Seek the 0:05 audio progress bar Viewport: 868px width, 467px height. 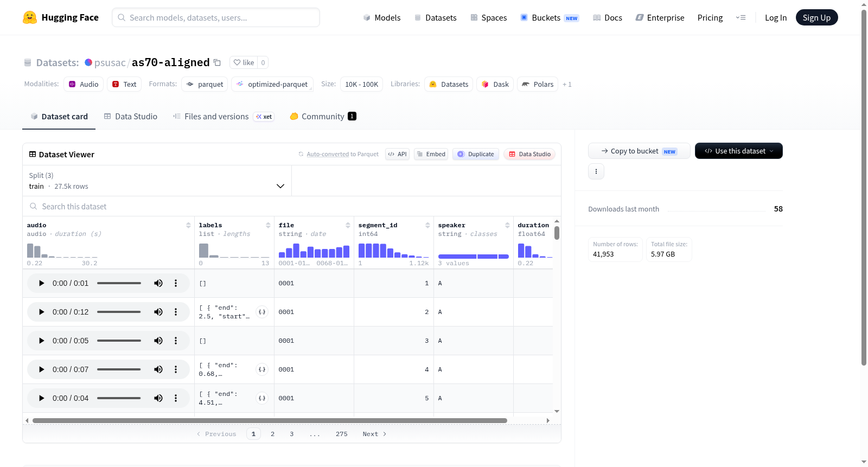click(x=119, y=341)
